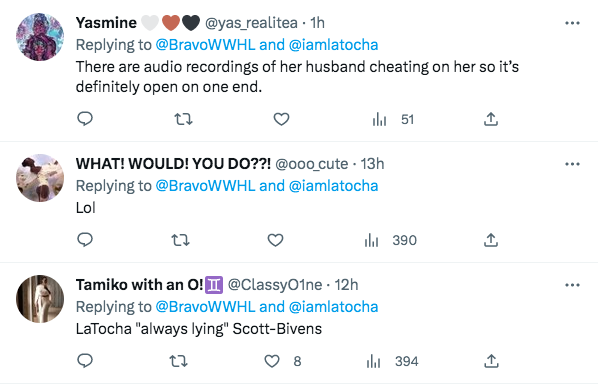
Task: Retweet Yasmine's tweet
Action: pos(183,119)
